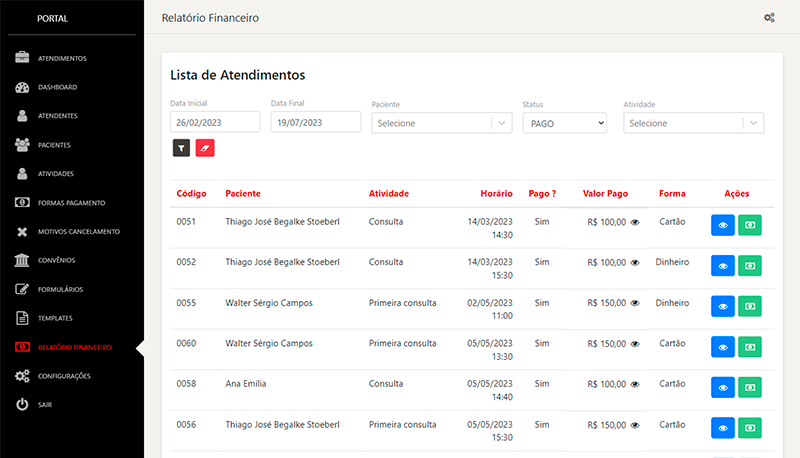Click the green payment button for record 0056
The height and width of the screenshot is (458, 800).
coord(750,428)
